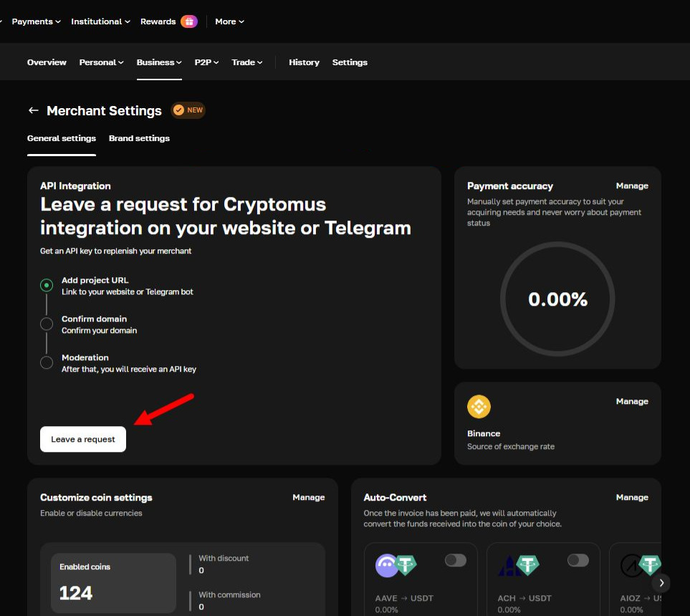This screenshot has height=616, width=690.
Task: Open the More dropdown menu
Action: [x=229, y=21]
